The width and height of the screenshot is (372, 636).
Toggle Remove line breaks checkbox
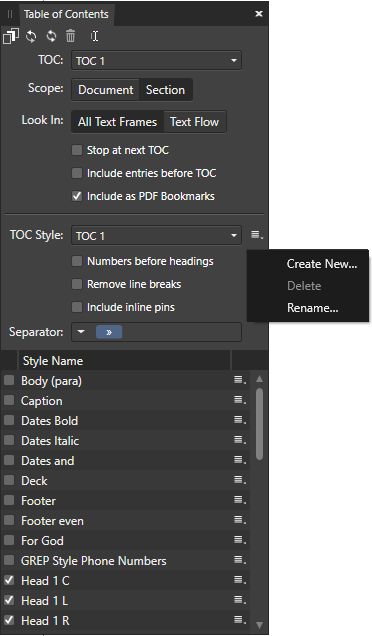(77, 284)
